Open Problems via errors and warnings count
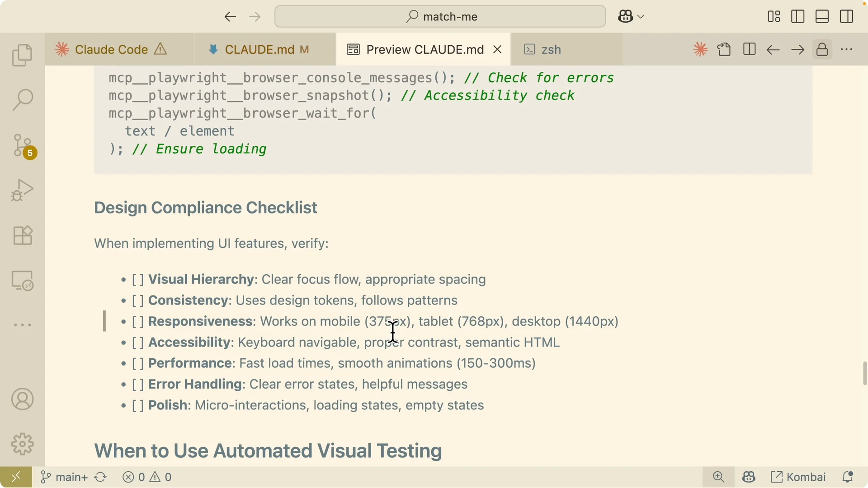The image size is (868, 488). coord(147,477)
